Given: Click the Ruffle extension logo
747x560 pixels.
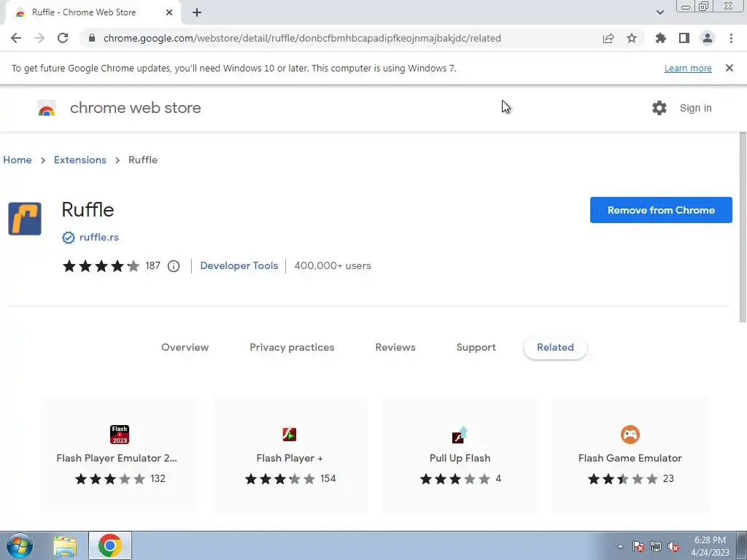Looking at the screenshot, I should pos(25,219).
